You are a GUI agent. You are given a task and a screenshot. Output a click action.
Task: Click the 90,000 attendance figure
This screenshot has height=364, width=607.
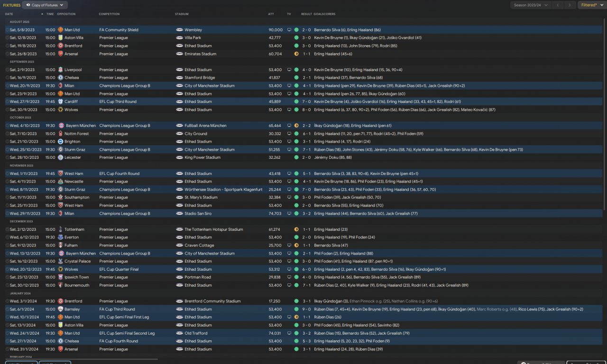point(276,30)
